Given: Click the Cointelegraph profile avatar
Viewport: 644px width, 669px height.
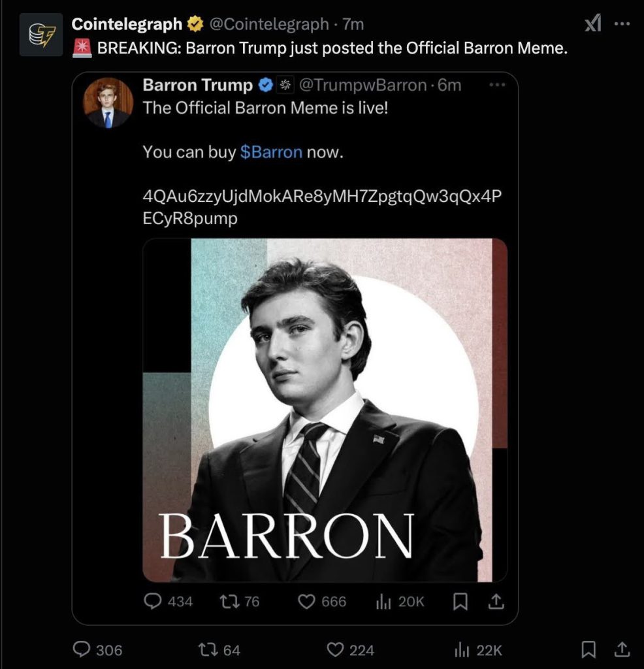Looking at the screenshot, I should click(x=40, y=35).
